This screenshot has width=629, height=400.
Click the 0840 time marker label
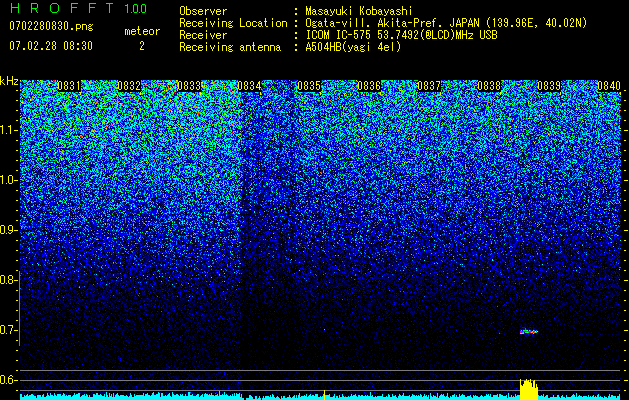click(x=609, y=86)
